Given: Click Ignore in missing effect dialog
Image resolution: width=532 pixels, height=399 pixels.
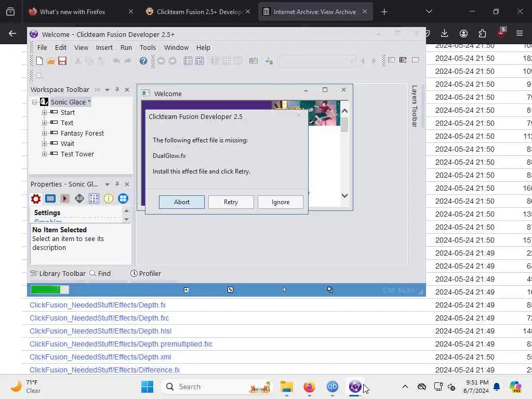Looking at the screenshot, I should coord(281,202).
